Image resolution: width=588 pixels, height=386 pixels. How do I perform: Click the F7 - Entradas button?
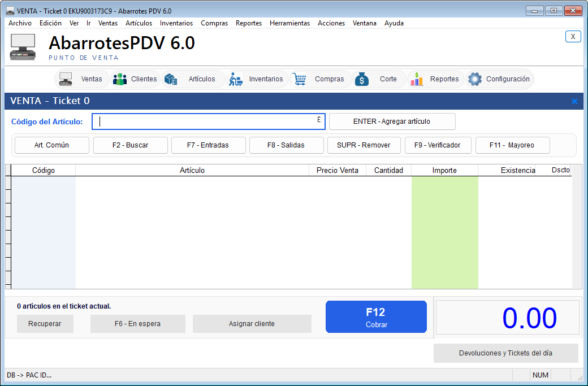coord(208,145)
